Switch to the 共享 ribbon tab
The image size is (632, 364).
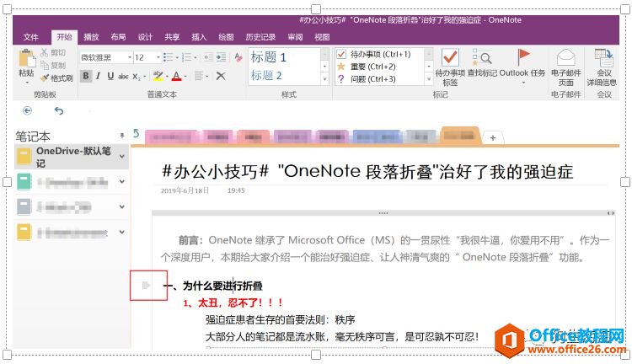click(172, 37)
